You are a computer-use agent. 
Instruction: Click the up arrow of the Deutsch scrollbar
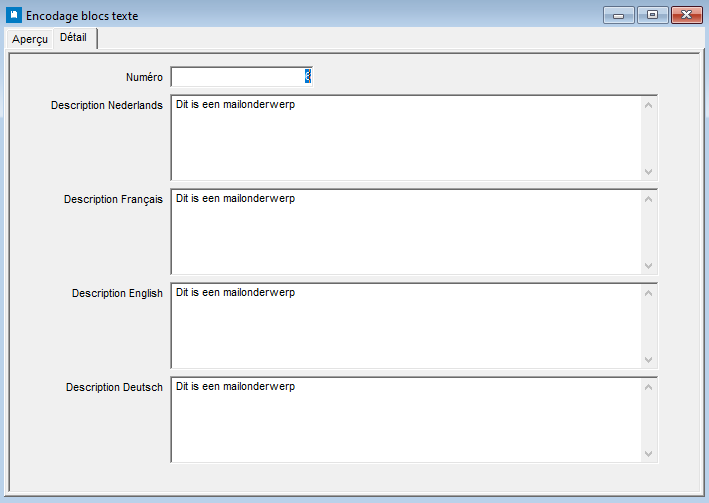(648, 388)
